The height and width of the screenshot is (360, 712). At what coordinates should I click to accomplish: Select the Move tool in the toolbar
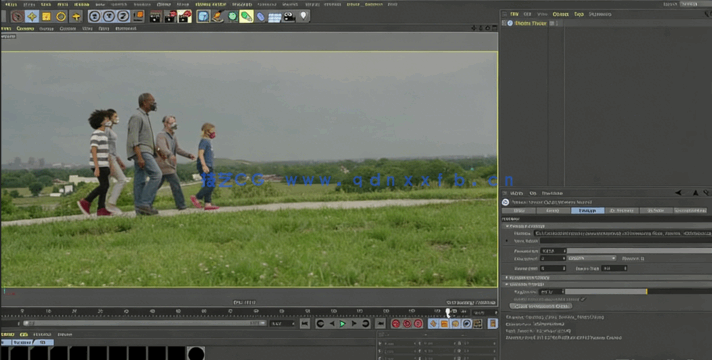tap(32, 17)
